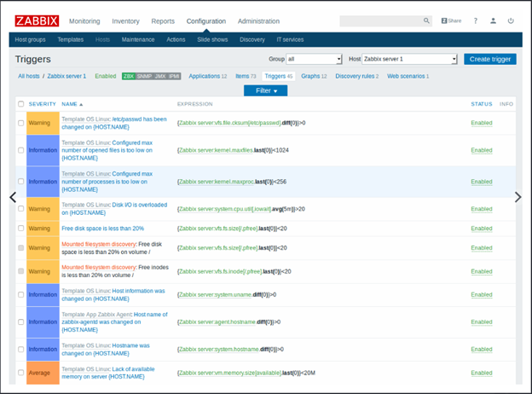The height and width of the screenshot is (394, 532).
Task: Go to previous slide with left arrow
Action: (x=13, y=197)
